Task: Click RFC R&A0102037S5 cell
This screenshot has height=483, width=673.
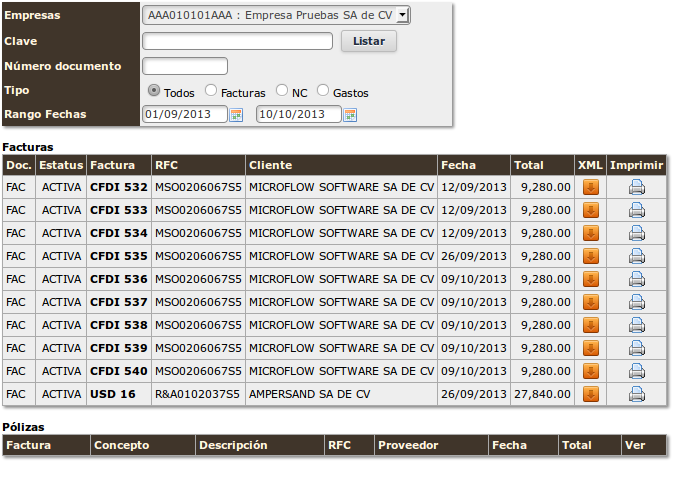Action: (197, 394)
